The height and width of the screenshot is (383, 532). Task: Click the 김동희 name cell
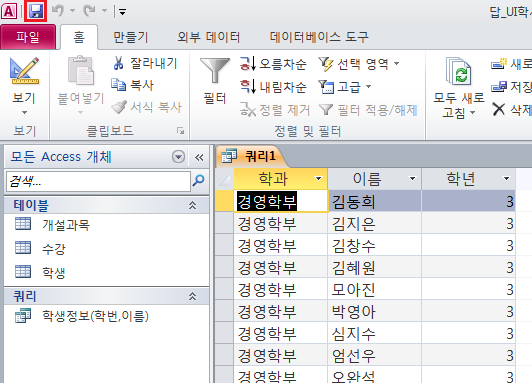coord(375,202)
